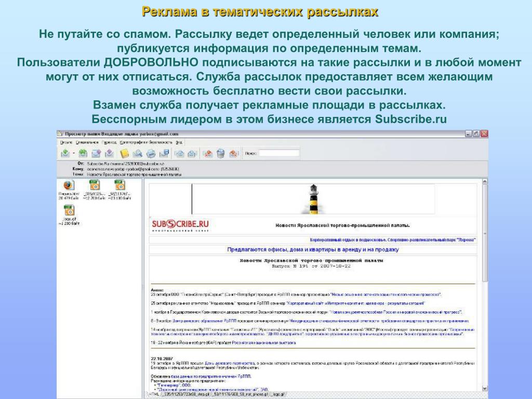Open the День делового партнерства link
This screenshot has height=399, width=532.
point(230,363)
